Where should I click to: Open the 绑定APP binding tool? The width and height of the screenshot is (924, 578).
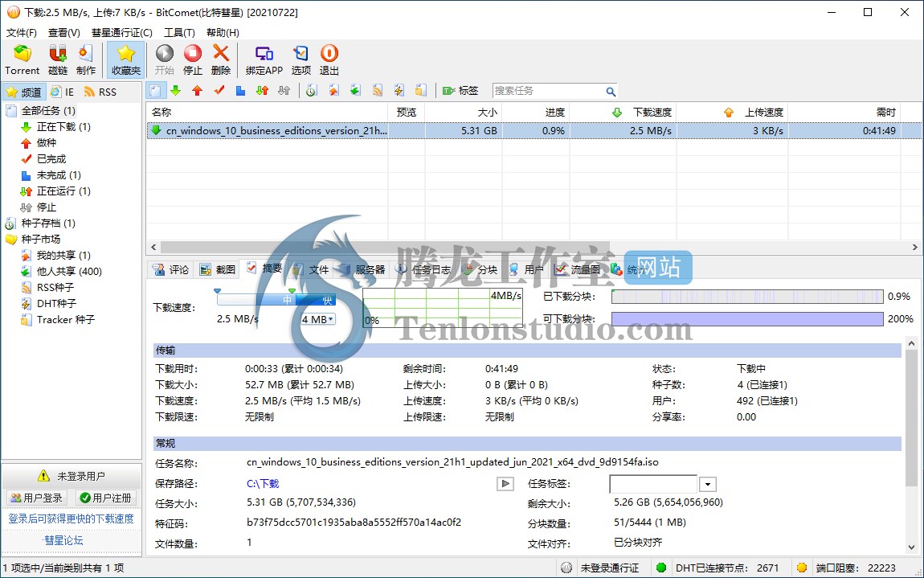click(x=264, y=60)
